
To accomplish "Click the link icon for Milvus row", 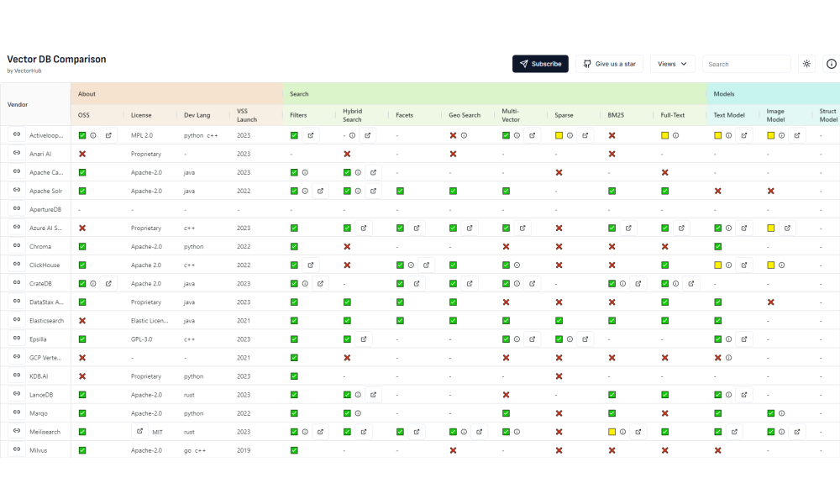I will (x=17, y=450).
